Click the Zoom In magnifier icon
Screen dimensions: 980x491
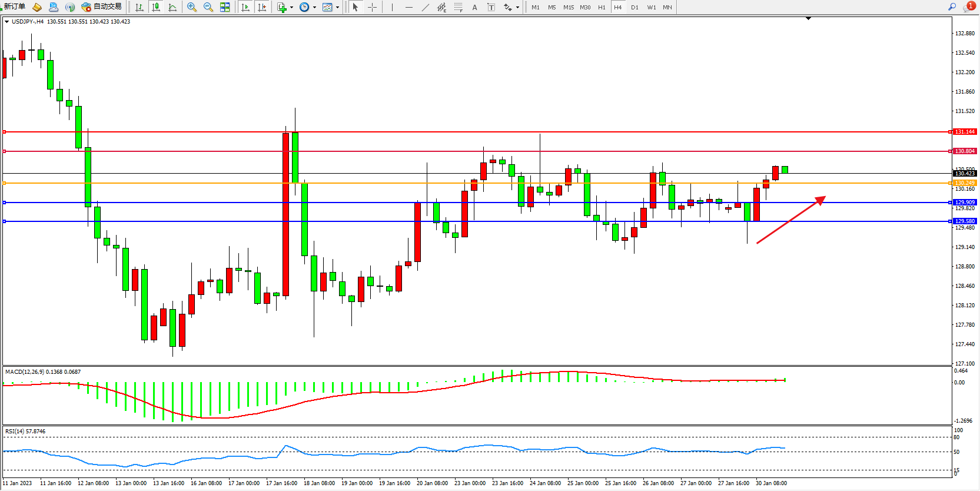tap(192, 7)
